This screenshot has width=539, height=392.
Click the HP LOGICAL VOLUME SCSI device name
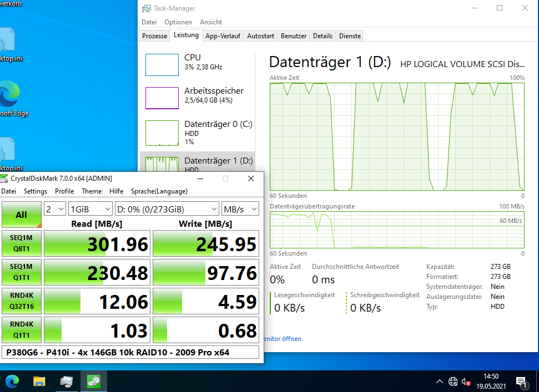click(462, 64)
